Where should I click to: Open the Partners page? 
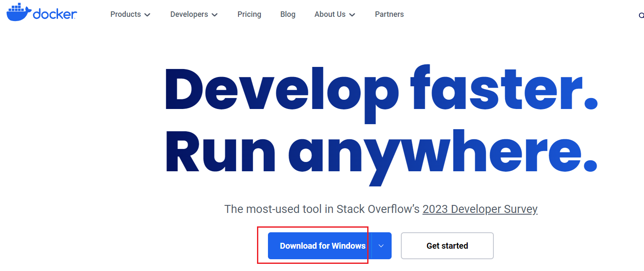pyautogui.click(x=389, y=14)
